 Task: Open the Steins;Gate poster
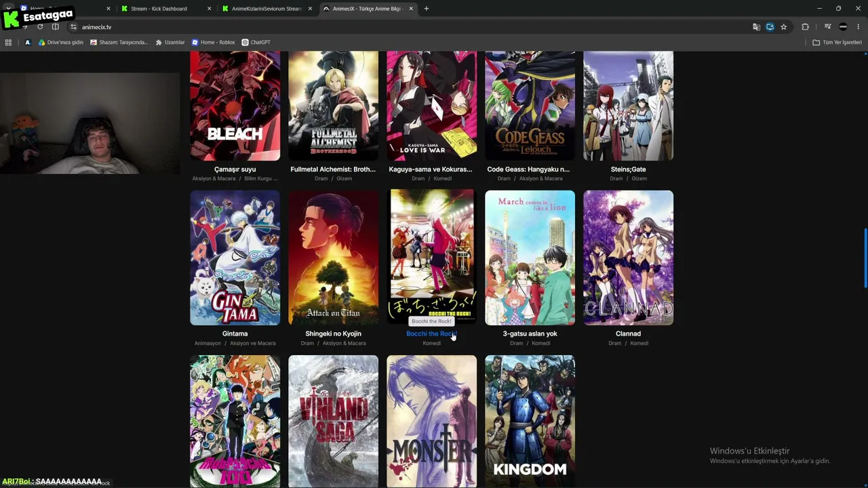point(628,106)
